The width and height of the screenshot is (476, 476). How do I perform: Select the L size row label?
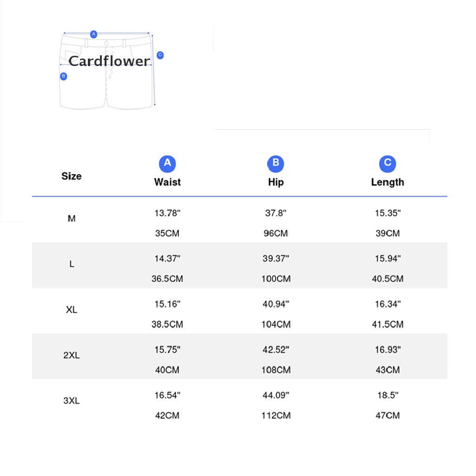coord(72,264)
